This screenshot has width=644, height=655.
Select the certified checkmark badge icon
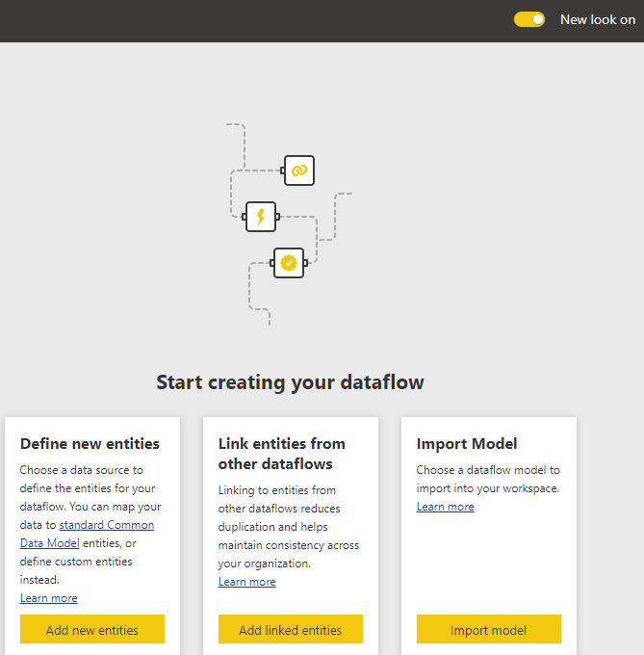coord(289,263)
